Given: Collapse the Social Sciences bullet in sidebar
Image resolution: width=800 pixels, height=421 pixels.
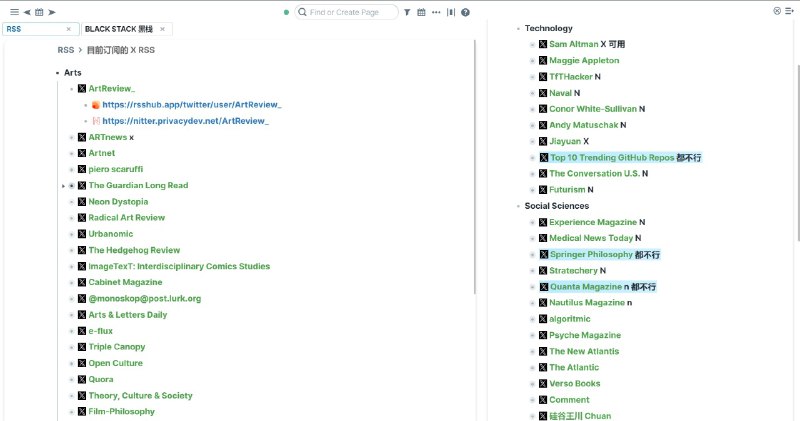Looking at the screenshot, I should [518, 206].
